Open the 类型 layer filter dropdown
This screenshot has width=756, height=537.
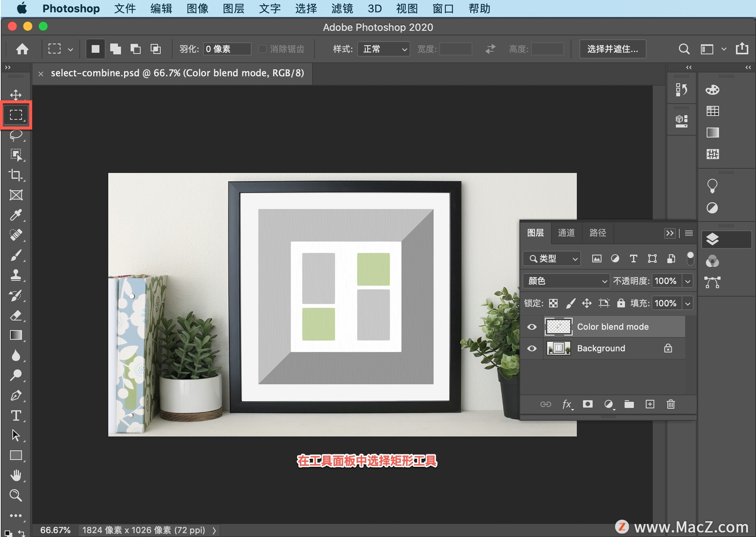click(552, 259)
